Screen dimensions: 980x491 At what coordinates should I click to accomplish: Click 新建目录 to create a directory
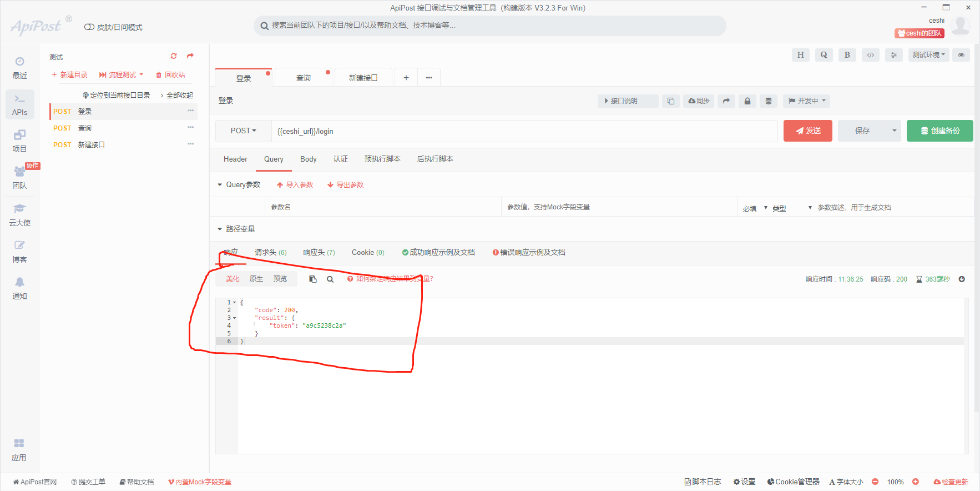point(69,75)
